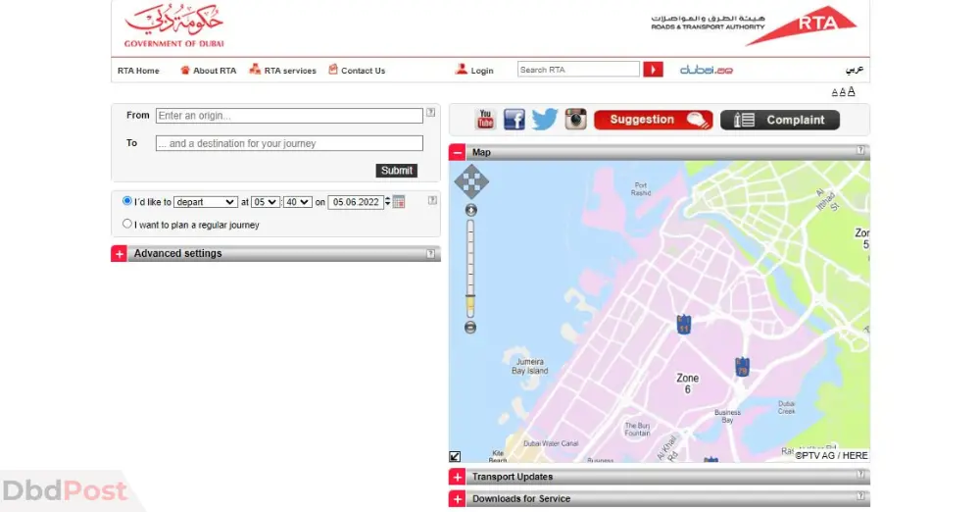The image size is (980, 512).
Task: Click the dubai.ae logo link
Action: (x=707, y=70)
